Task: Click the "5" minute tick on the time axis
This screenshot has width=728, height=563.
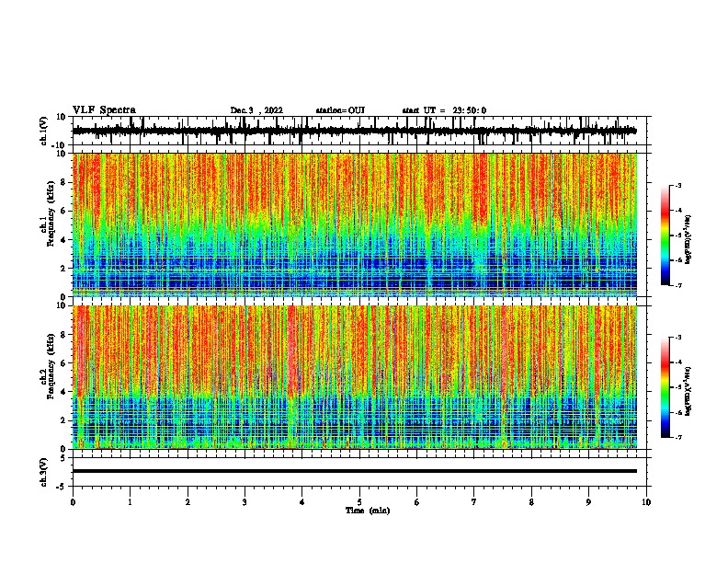Action: [x=359, y=502]
